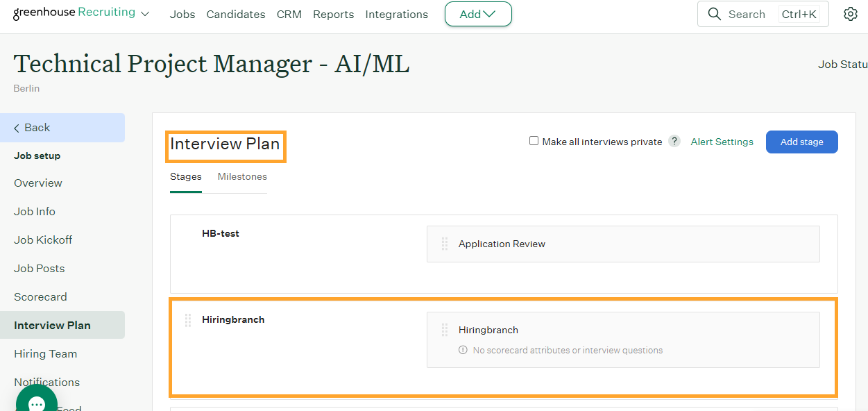Open the settings gear icon

coord(851,14)
